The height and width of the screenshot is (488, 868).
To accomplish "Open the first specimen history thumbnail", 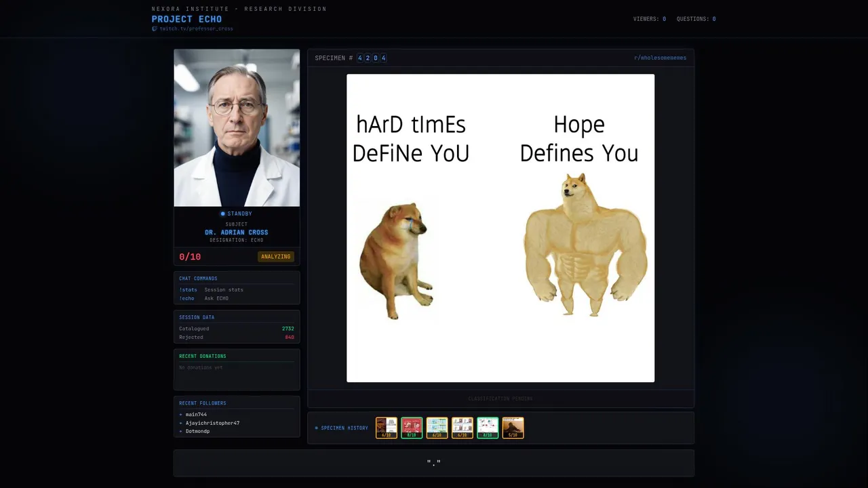I will pos(387,428).
